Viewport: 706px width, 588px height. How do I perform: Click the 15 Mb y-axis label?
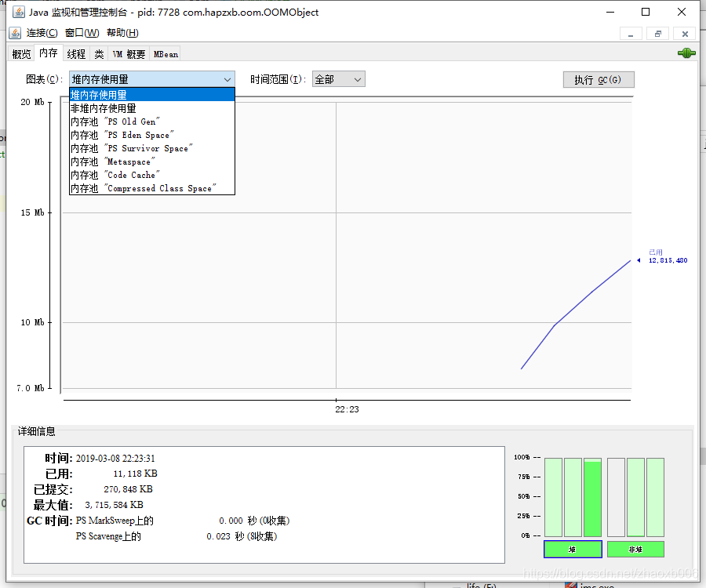pos(32,212)
